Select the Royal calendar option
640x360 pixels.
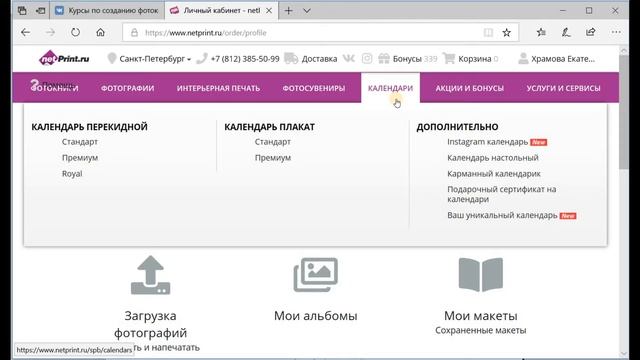[x=72, y=173]
